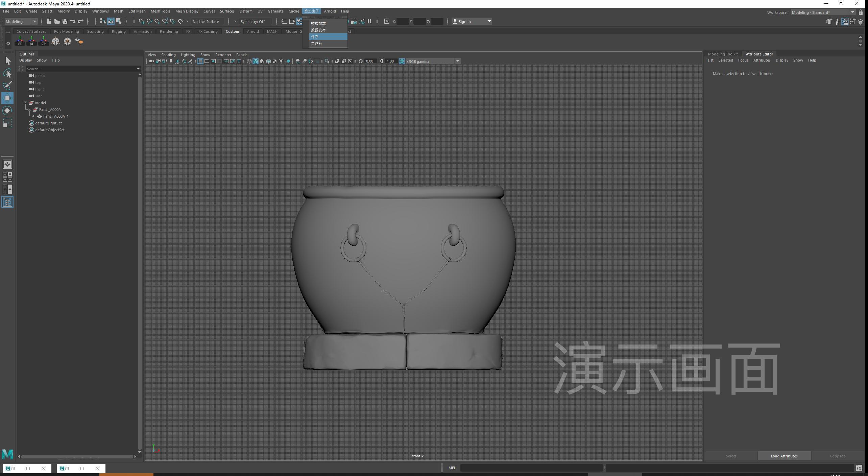Open the viewport Renderer menu

(x=223, y=55)
